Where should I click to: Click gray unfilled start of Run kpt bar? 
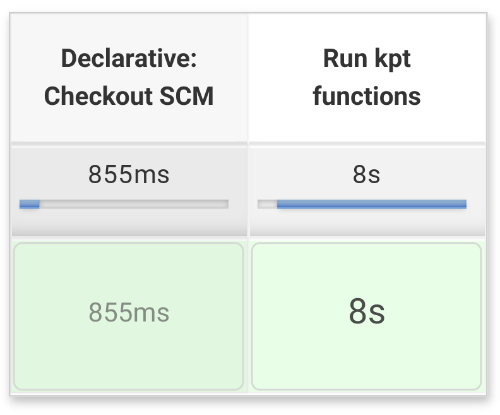(267, 204)
